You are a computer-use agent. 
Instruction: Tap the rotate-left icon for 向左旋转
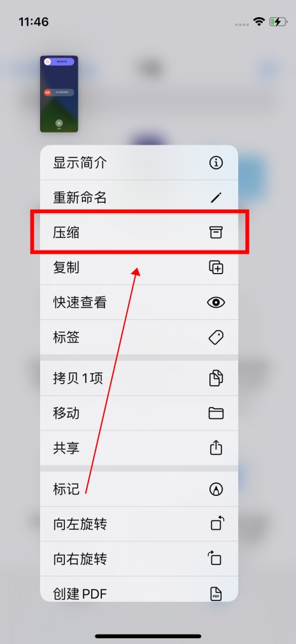tap(217, 523)
